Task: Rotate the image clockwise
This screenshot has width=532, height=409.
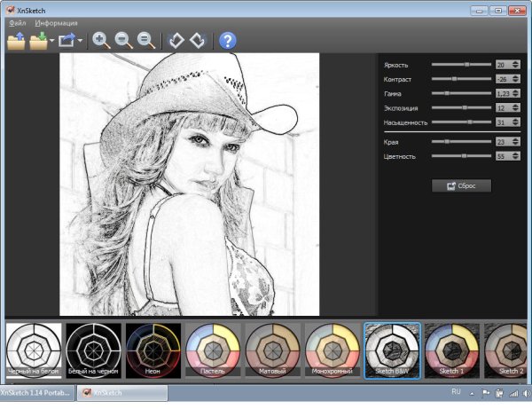Action: [x=198, y=41]
